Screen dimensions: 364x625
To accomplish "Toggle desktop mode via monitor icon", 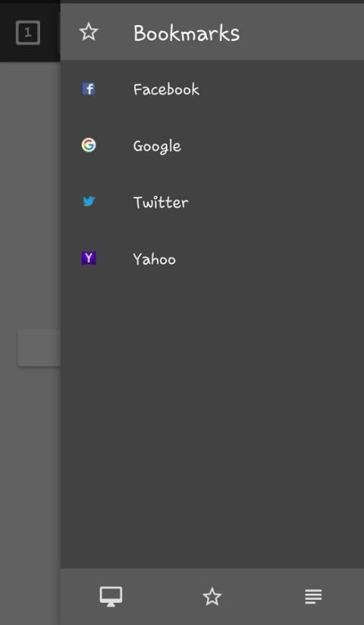I will [111, 597].
